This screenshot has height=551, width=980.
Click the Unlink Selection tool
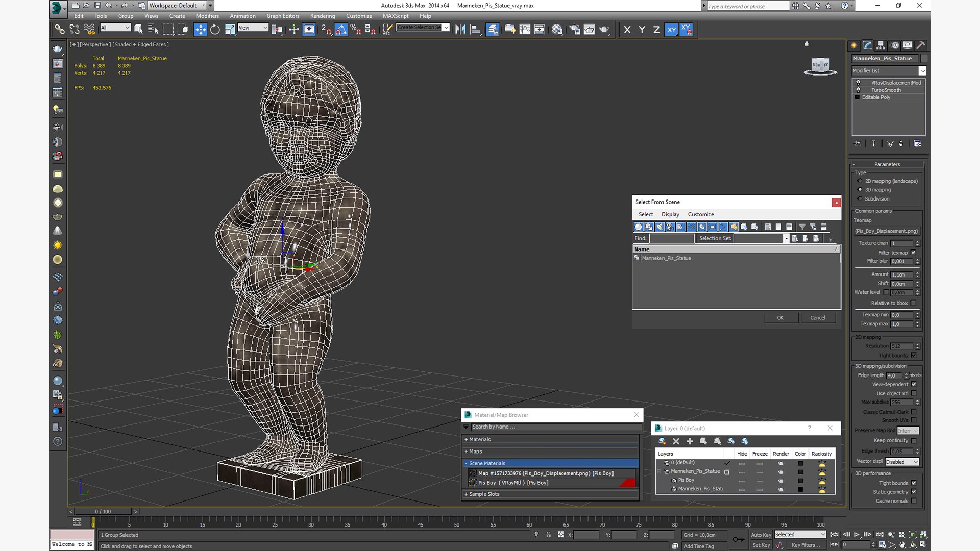point(75,30)
